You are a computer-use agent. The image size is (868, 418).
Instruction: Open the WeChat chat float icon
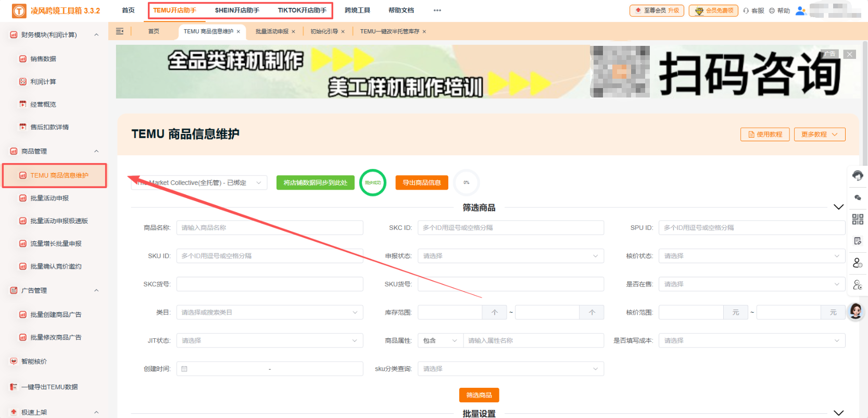pos(858,198)
